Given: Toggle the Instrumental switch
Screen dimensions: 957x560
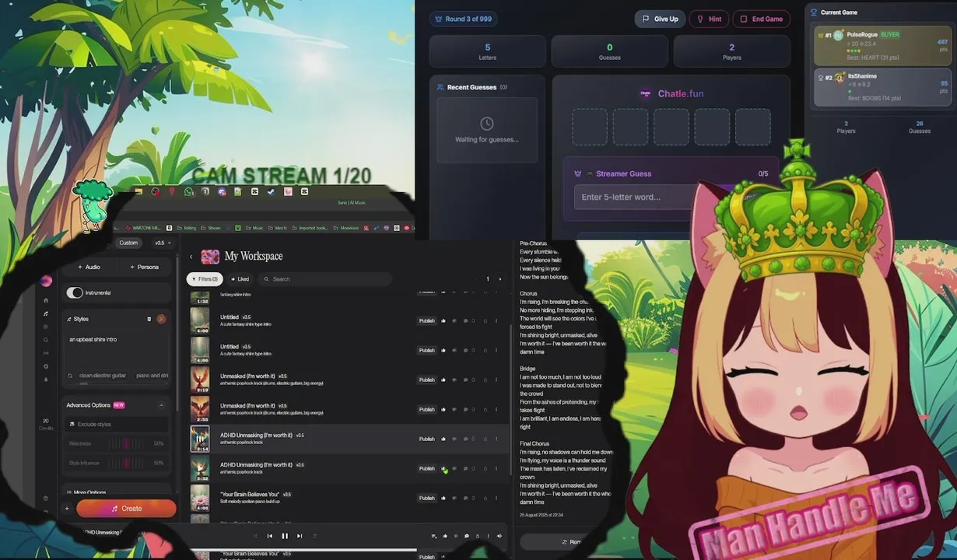Looking at the screenshot, I should click(75, 292).
